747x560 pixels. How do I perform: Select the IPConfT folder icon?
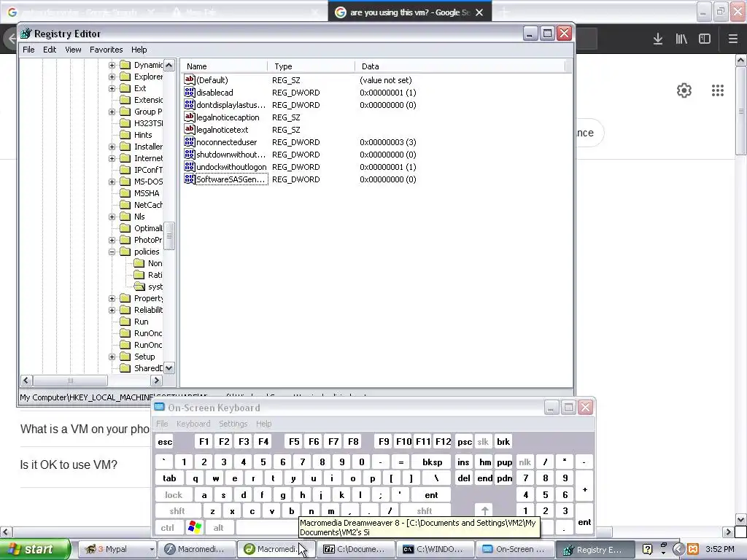point(125,170)
